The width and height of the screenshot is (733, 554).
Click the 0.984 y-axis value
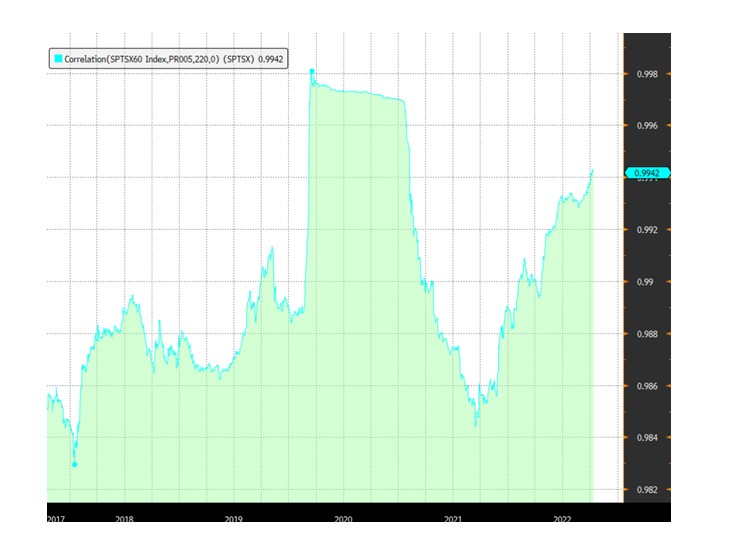[x=646, y=438]
